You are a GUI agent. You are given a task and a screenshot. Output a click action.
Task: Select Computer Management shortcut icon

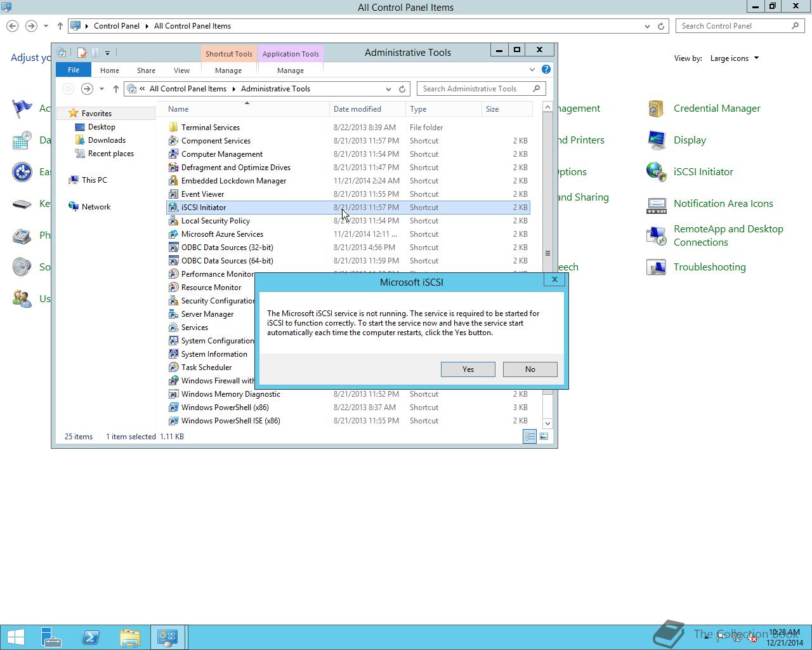tap(173, 154)
